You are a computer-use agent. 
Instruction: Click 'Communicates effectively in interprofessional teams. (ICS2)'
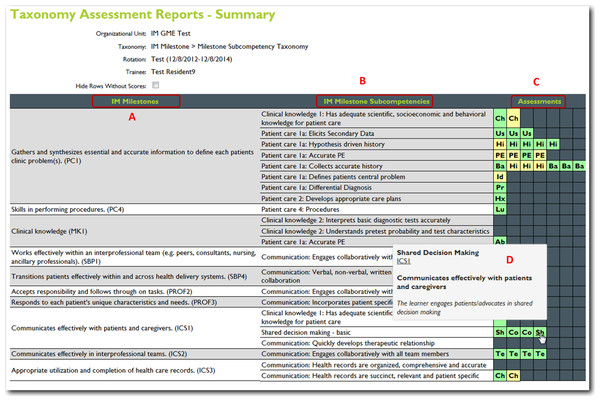tap(99, 354)
